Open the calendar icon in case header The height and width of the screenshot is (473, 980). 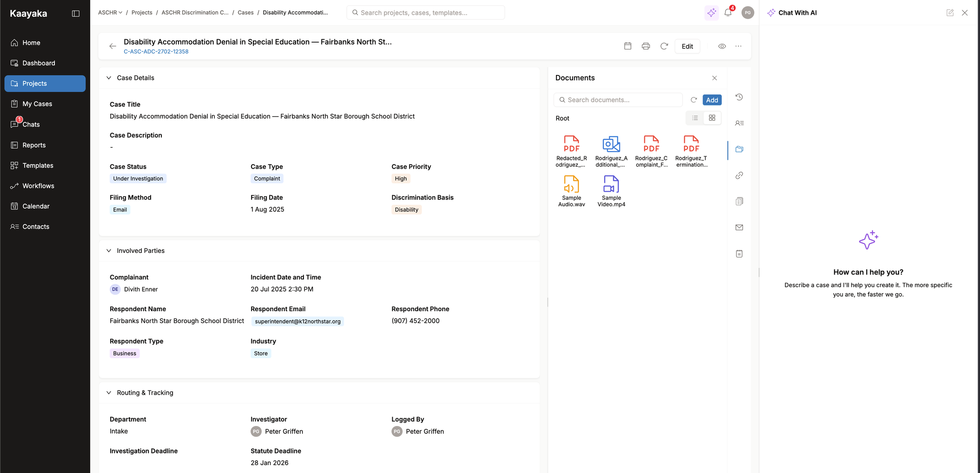[628, 46]
